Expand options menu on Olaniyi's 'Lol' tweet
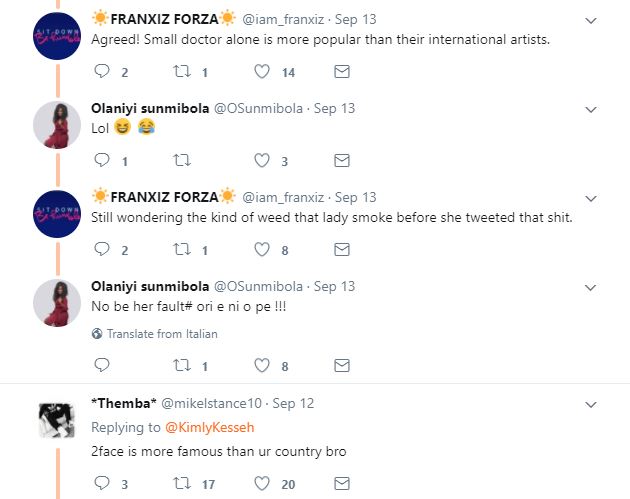Viewport: 630px width, 499px height. pyautogui.click(x=590, y=109)
